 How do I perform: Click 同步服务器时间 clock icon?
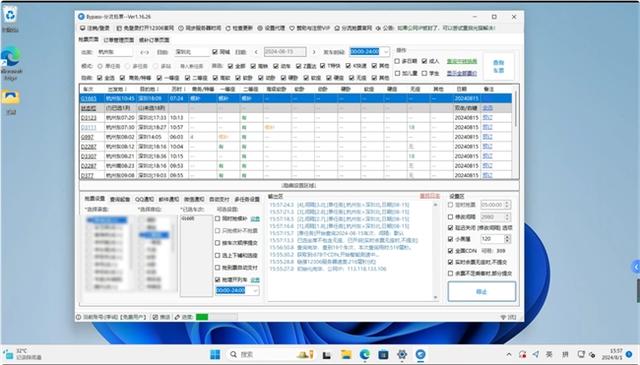coord(181,28)
